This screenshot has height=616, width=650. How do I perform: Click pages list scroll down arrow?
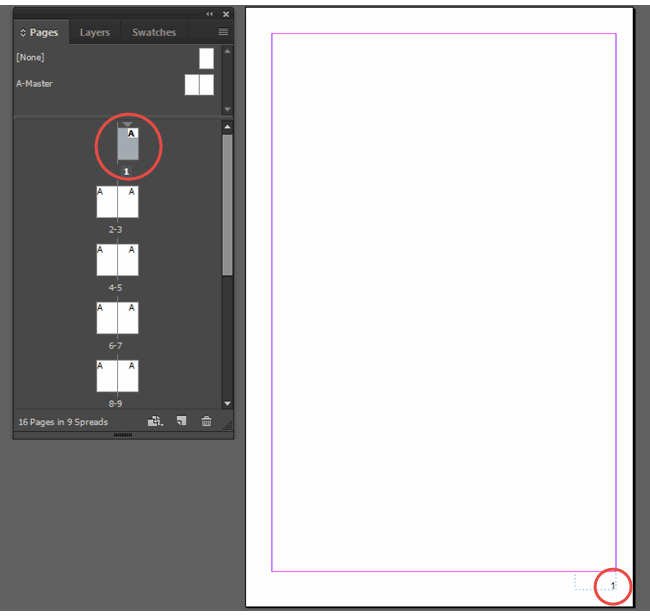tap(227, 403)
